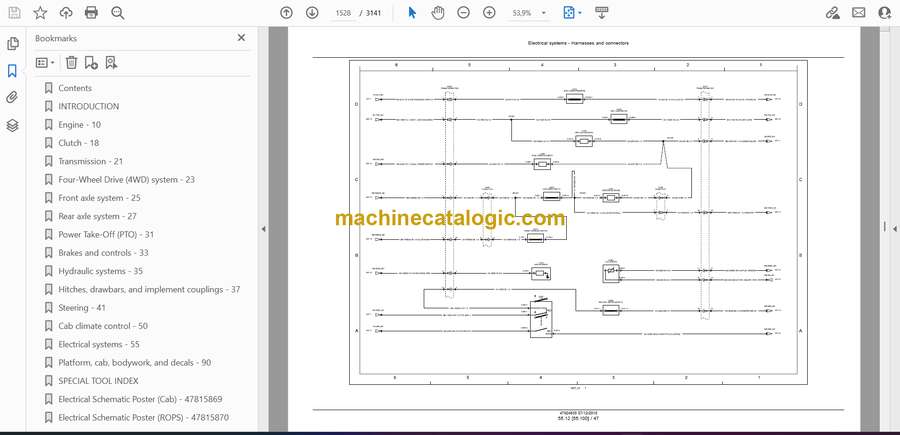Zoom in with the plus button

[489, 13]
